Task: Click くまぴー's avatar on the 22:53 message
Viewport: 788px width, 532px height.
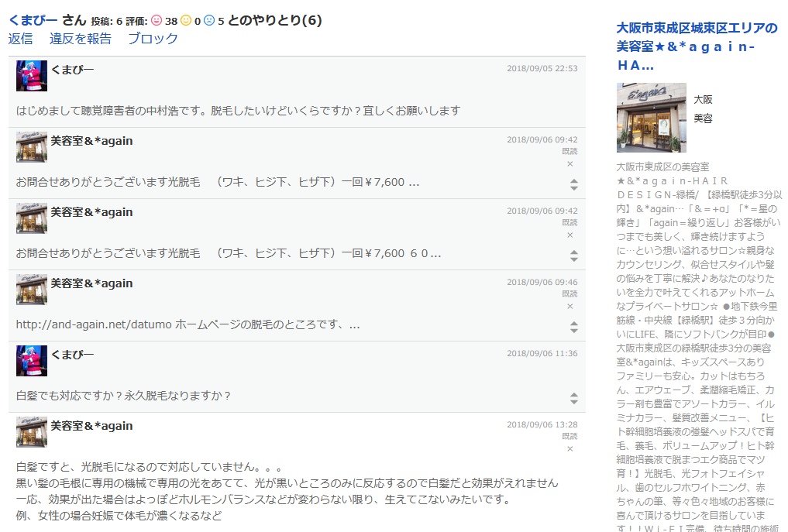Action: [32, 76]
